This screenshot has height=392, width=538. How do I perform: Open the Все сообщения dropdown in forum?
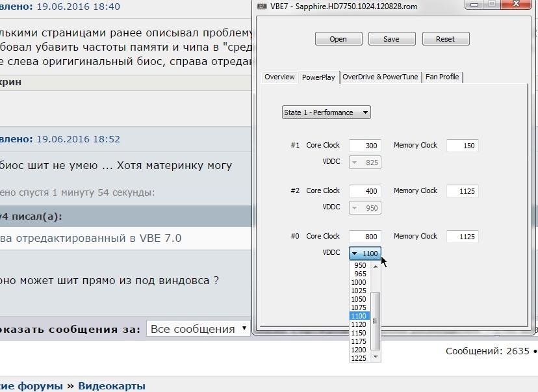(198, 329)
